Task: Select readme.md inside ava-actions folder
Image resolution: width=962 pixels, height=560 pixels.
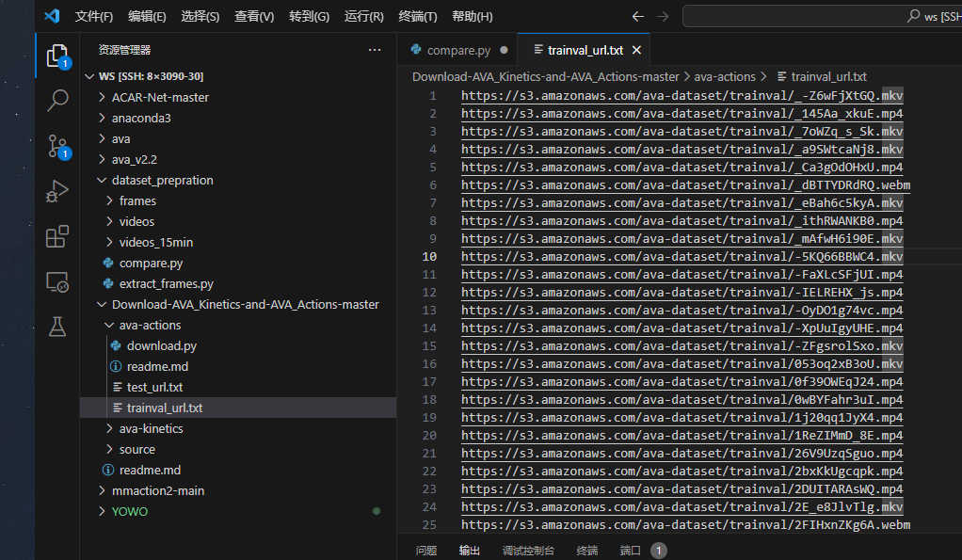Action: (x=155, y=366)
